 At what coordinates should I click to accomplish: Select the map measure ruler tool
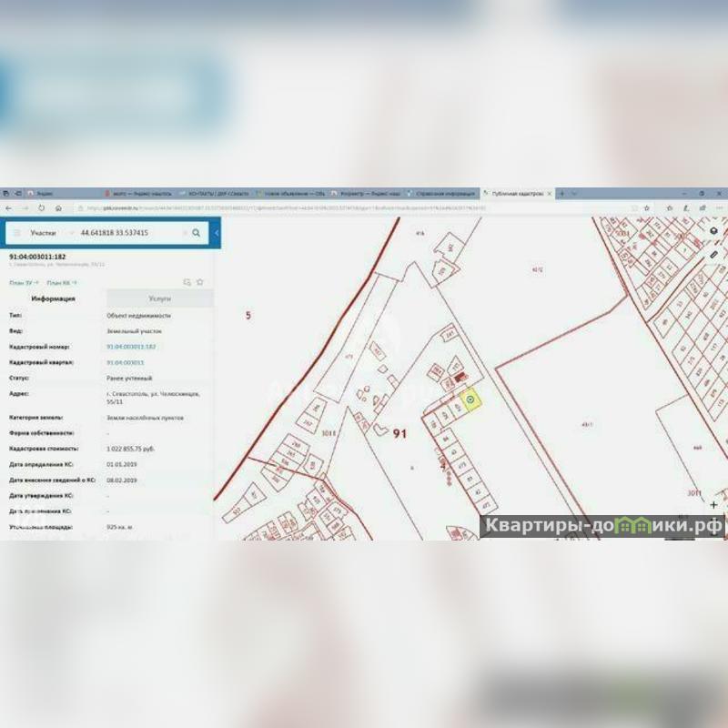(x=714, y=256)
